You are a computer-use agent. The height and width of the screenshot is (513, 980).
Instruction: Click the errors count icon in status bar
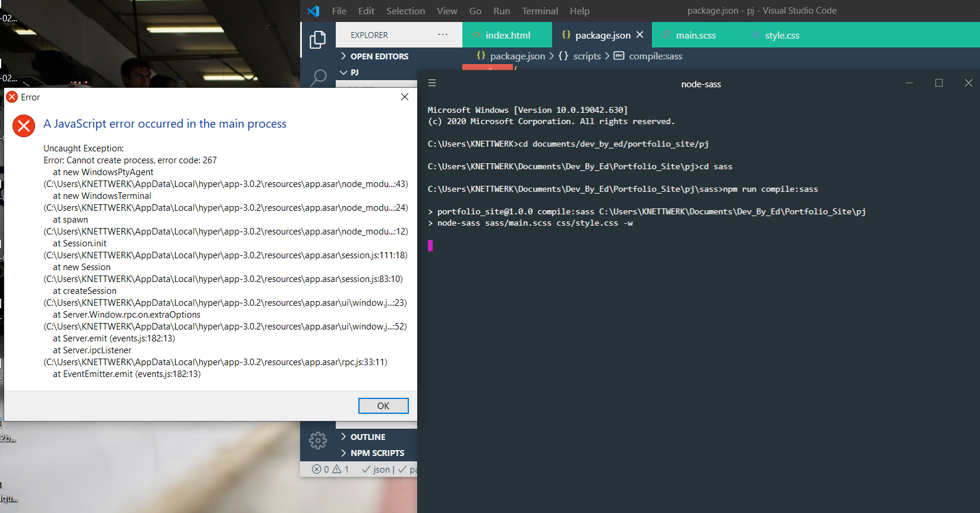click(317, 469)
